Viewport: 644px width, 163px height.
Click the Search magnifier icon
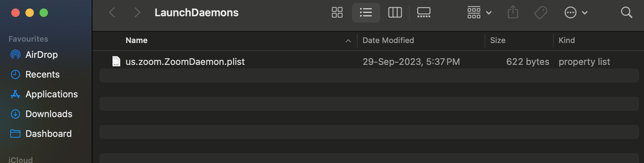626,13
